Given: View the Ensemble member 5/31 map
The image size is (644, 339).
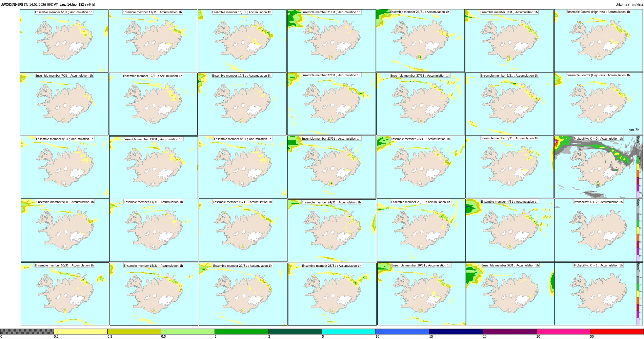Looking at the screenshot, I should (510, 294).
